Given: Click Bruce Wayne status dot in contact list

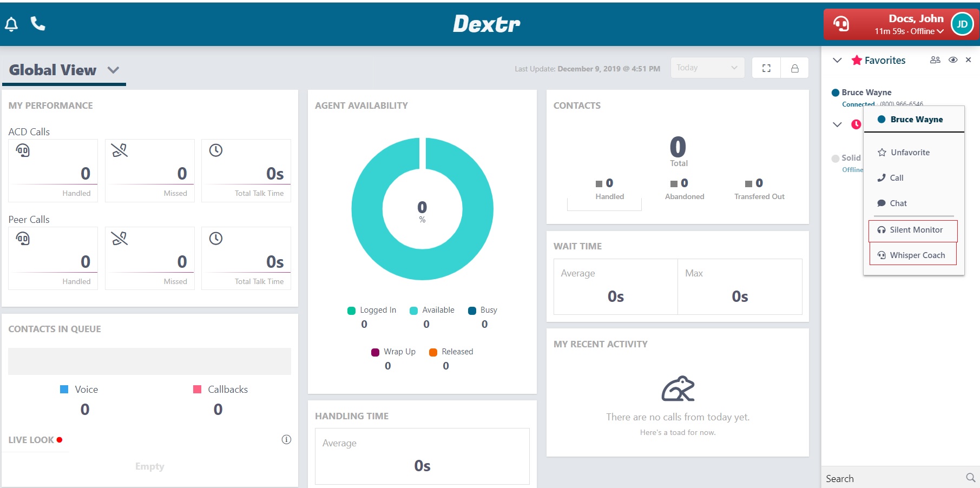Looking at the screenshot, I should [836, 93].
